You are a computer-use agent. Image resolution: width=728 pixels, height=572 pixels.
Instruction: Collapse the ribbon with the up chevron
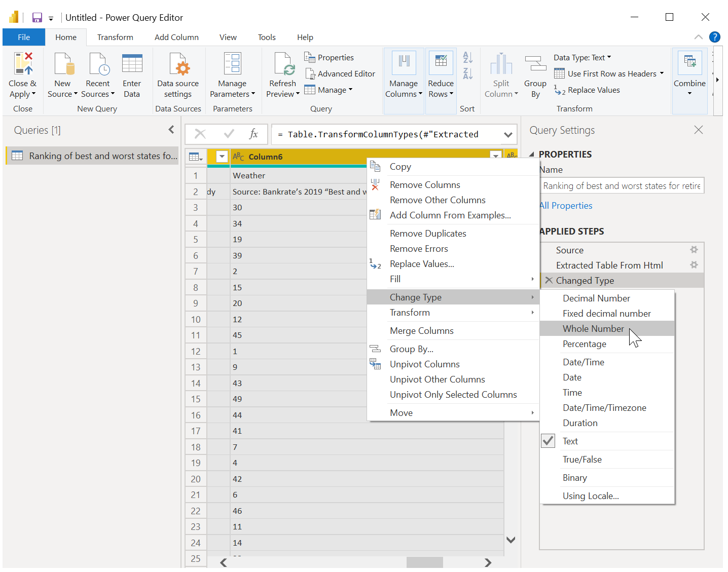tap(698, 37)
